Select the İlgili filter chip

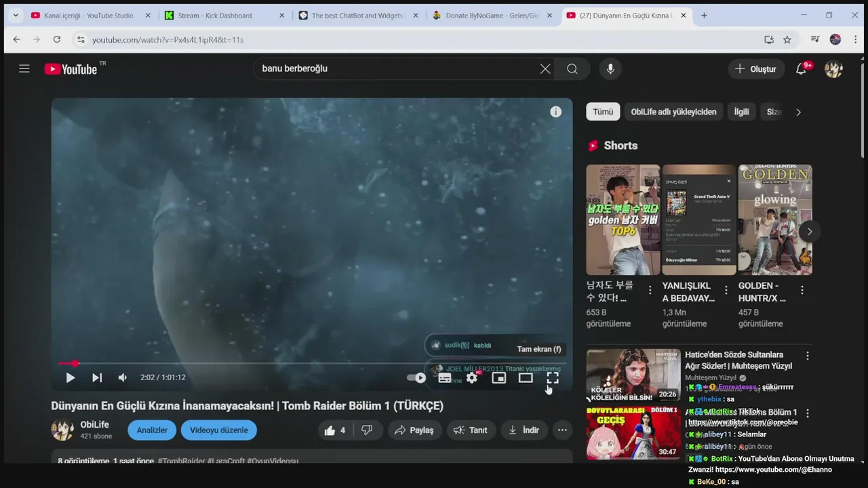pyautogui.click(x=742, y=112)
